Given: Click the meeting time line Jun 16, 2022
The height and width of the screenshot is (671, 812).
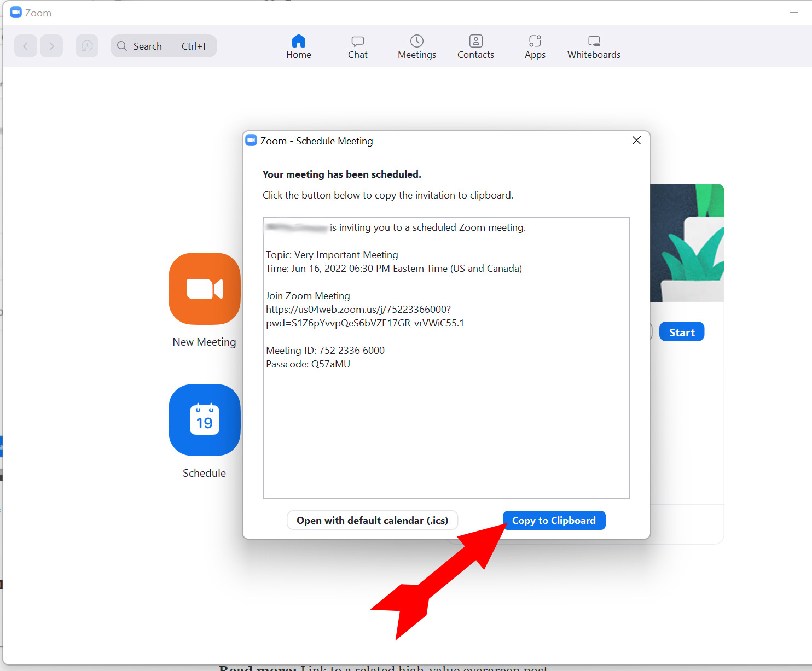Looking at the screenshot, I should tap(394, 268).
